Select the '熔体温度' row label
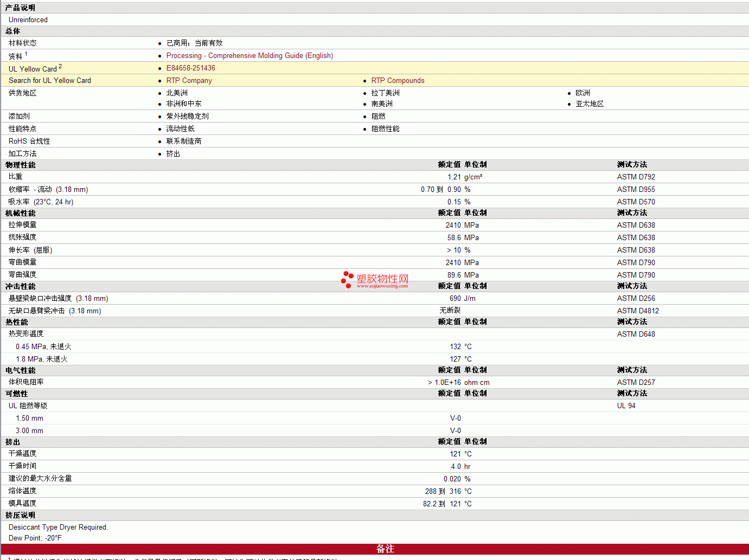Image resolution: width=749 pixels, height=560 pixels. coord(22,491)
